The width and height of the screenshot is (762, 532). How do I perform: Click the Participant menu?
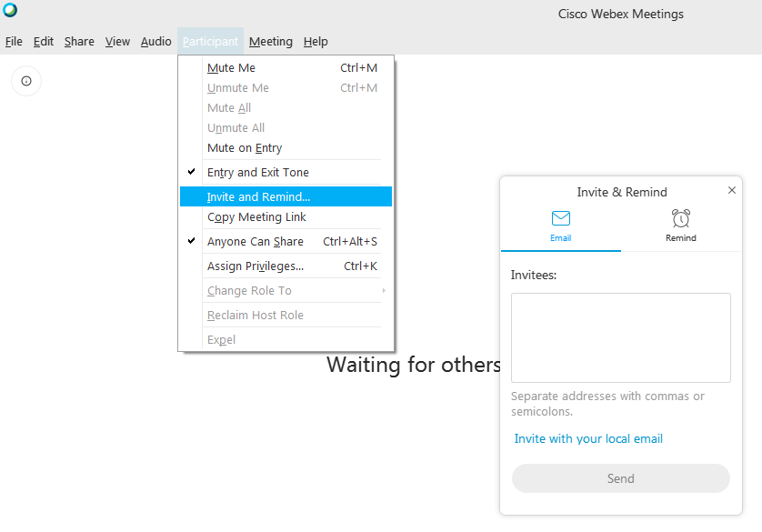click(210, 41)
